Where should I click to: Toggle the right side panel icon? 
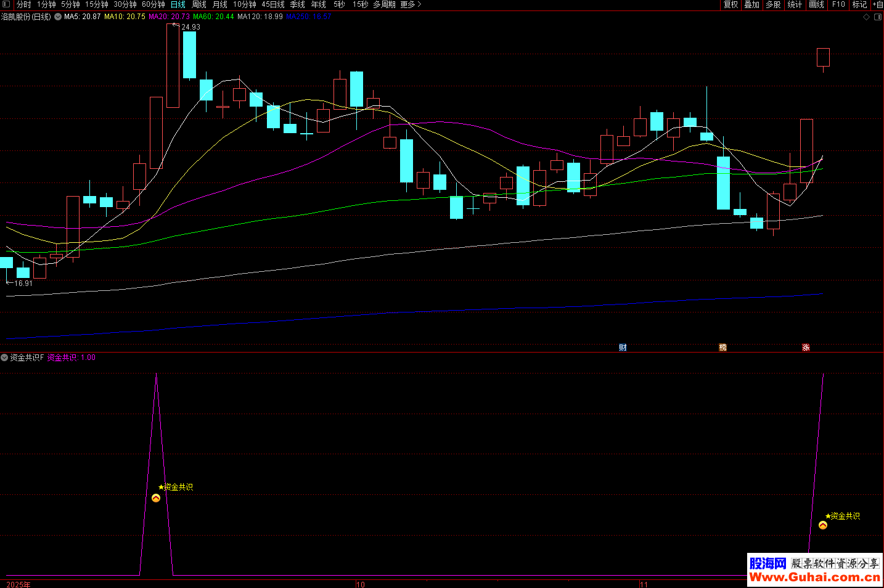878,17
